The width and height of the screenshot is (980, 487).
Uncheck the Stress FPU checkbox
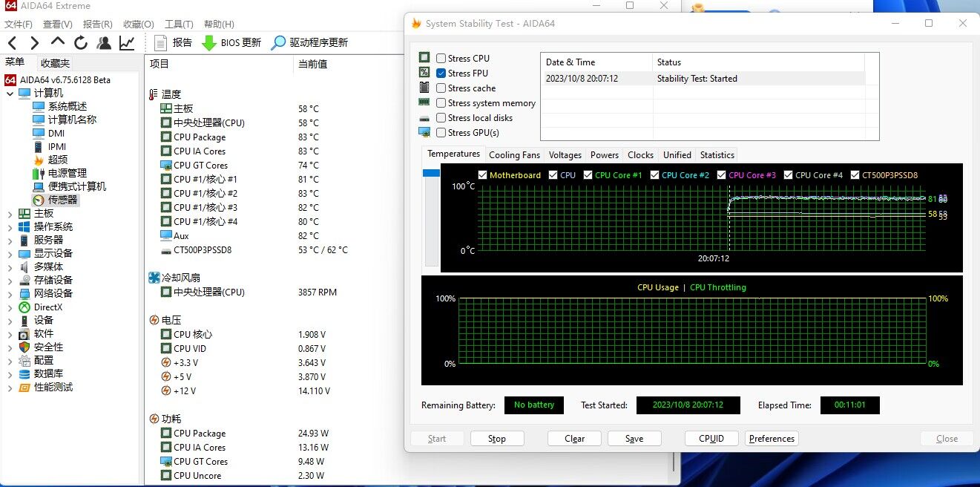441,73
